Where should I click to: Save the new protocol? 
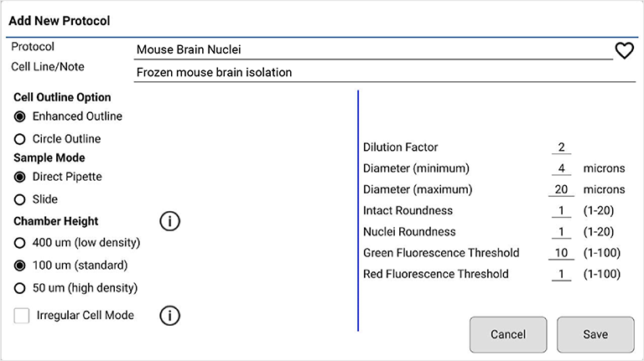point(595,334)
